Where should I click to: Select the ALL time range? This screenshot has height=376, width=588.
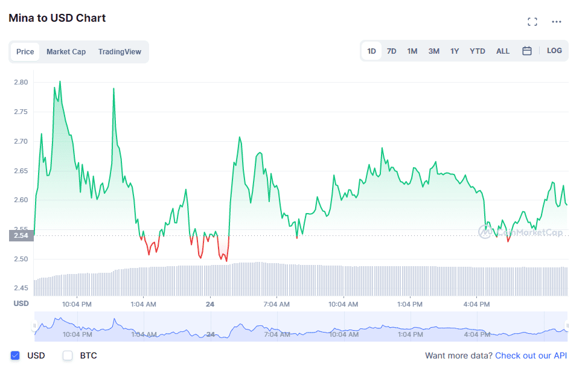pos(503,51)
